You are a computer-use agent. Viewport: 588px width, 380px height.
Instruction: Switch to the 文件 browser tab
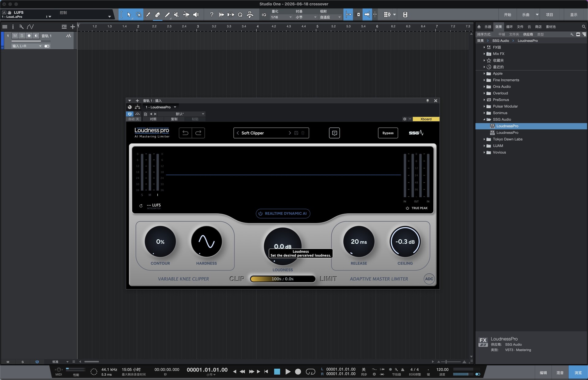pos(520,27)
